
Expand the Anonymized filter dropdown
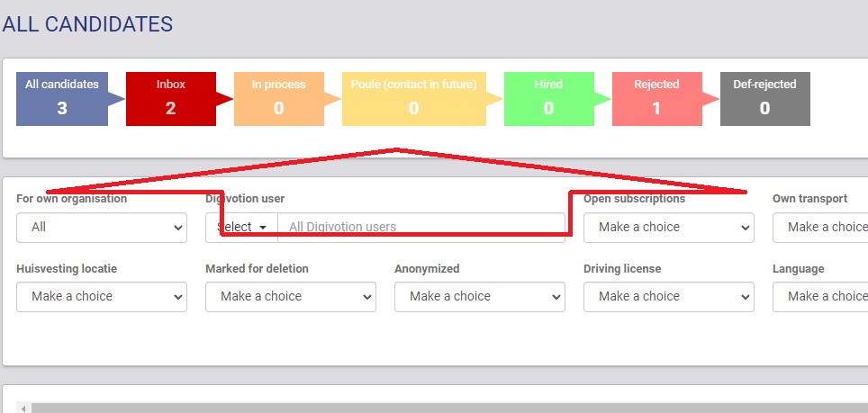[480, 297]
